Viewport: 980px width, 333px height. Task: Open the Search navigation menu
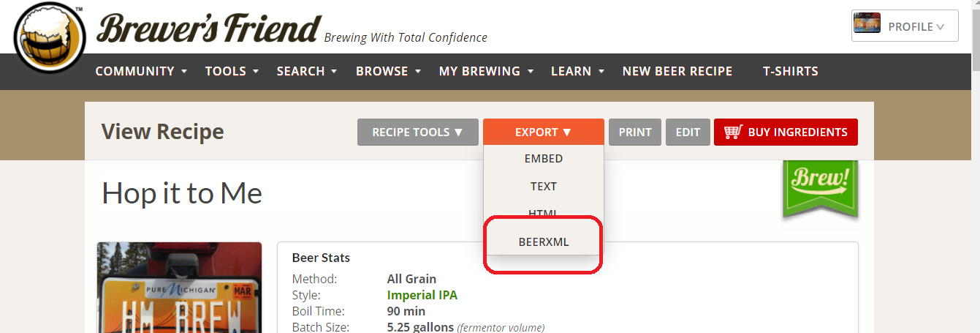(306, 71)
